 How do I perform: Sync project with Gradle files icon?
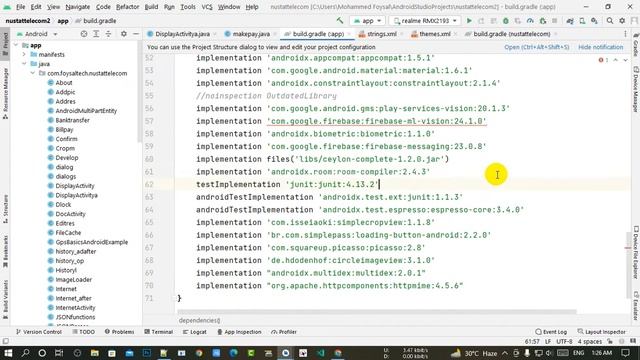click(570, 20)
